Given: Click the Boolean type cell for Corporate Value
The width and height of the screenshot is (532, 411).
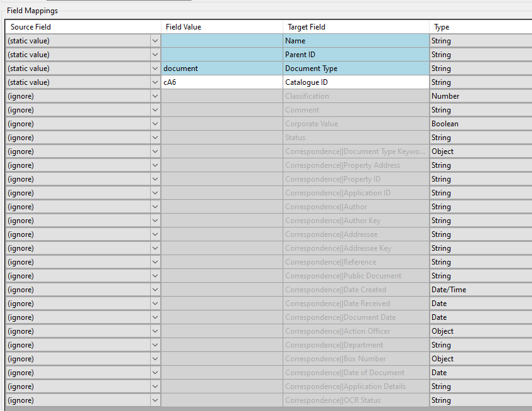Looking at the screenshot, I should (480, 124).
